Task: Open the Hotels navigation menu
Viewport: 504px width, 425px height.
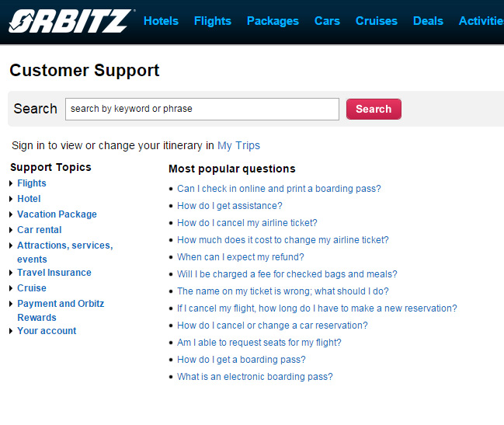Action: 161,21
